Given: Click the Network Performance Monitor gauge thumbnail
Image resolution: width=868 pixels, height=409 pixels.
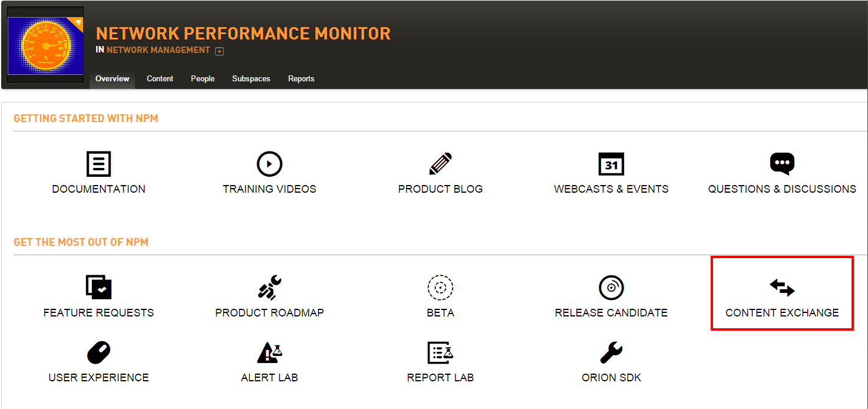Looking at the screenshot, I should (x=46, y=45).
